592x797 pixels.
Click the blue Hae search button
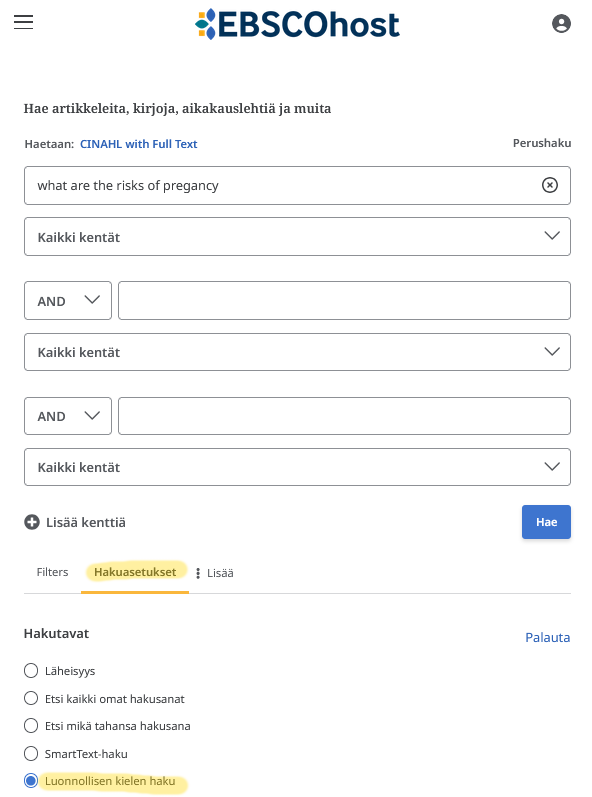point(546,522)
